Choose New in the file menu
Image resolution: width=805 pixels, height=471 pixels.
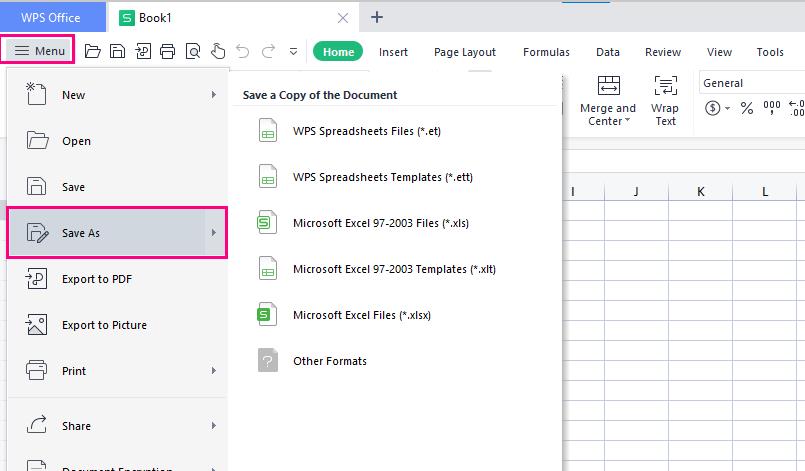tap(117, 95)
